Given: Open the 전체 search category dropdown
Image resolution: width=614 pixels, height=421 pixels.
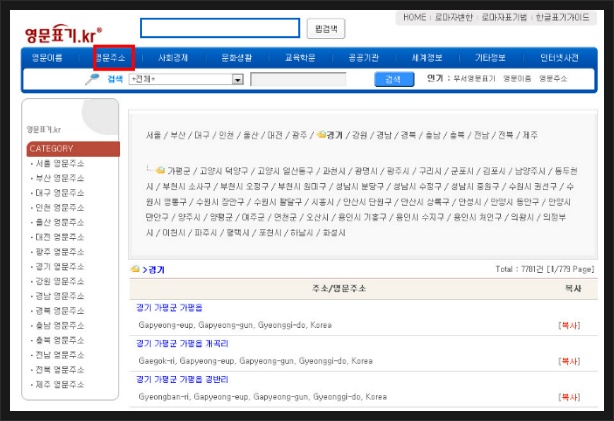Looking at the screenshot, I should pos(237,79).
